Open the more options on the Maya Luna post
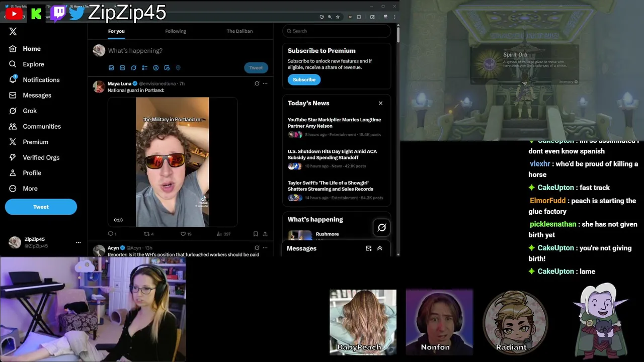The image size is (644, 362). coord(265,83)
